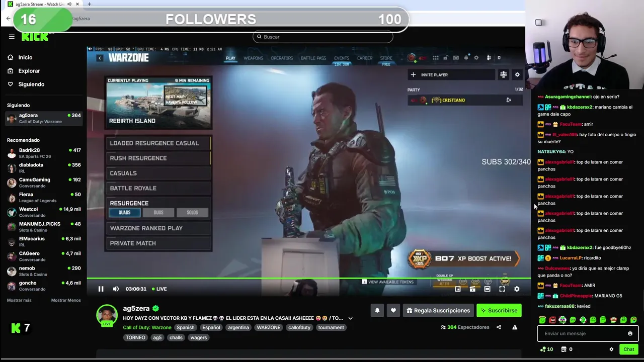This screenshot has width=644, height=362.
Task: Send message with green Chat button
Action: point(629,349)
